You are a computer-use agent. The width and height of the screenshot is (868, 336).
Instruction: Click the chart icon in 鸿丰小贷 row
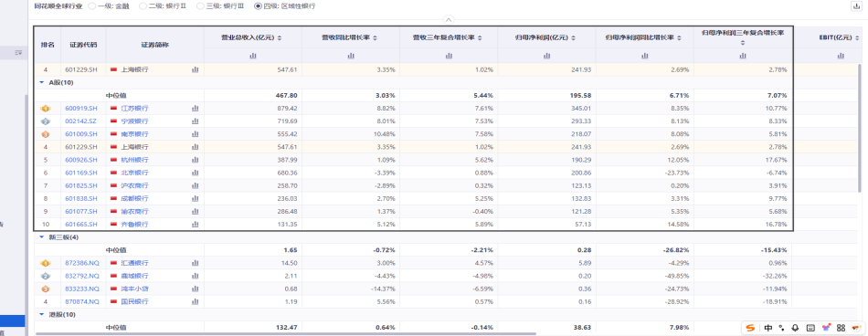coord(195,289)
